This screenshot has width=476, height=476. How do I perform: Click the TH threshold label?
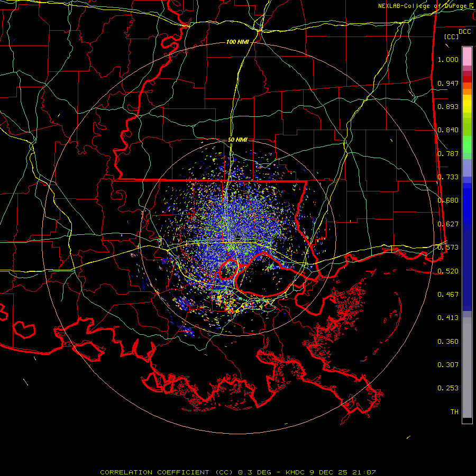[x=454, y=412]
